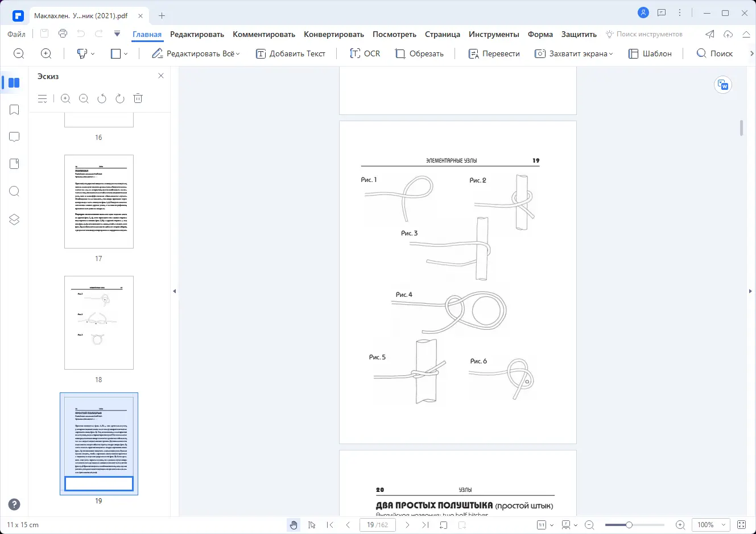Screen dimensions: 756x534
Task: Expand the shape tool dropdown arrow
Action: coord(126,53)
